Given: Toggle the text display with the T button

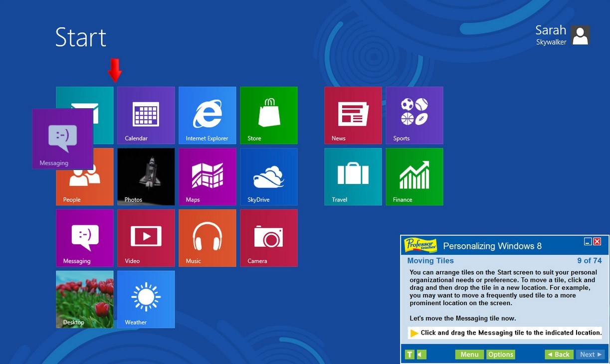Looking at the screenshot, I should (x=409, y=354).
